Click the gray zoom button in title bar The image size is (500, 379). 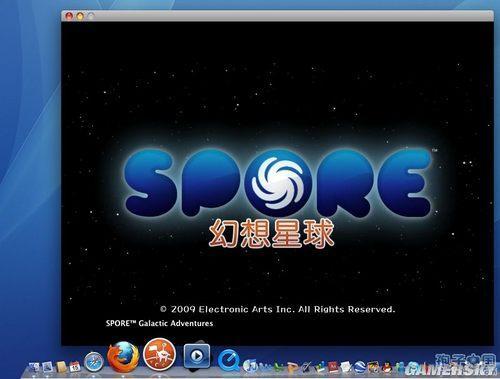pos(91,16)
